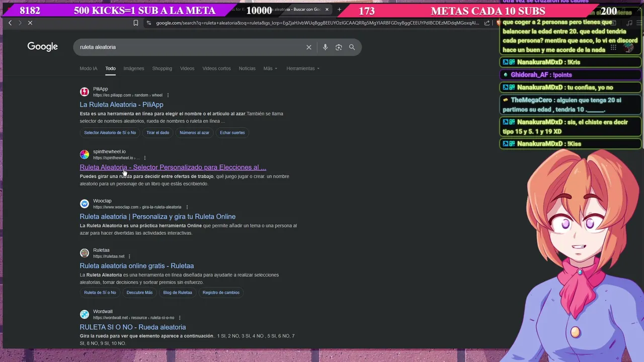Open the Videos cortos tab
Viewport: 644px width, 362px height.
pos(216,68)
